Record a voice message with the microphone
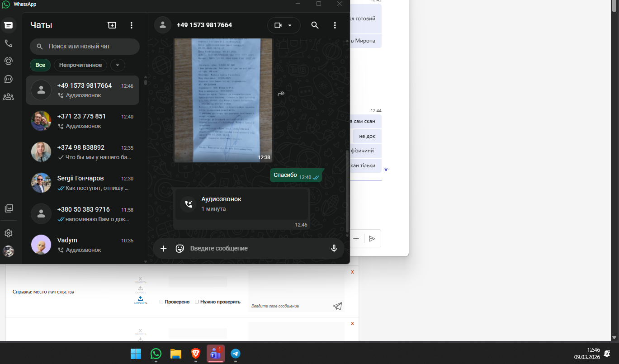This screenshot has height=364, width=619. click(334, 248)
